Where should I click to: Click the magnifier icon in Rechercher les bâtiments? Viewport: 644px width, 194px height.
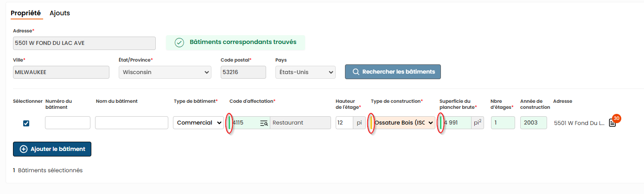356,72
